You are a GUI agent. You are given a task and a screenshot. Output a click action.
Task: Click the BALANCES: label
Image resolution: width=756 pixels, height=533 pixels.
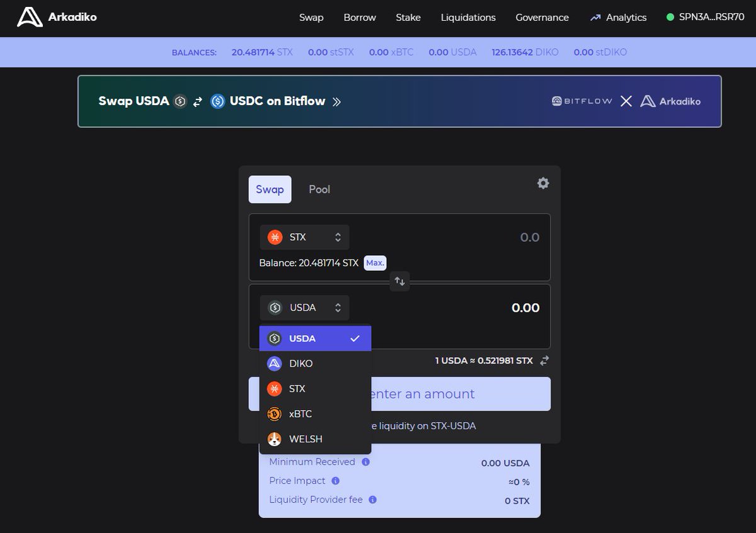194,52
